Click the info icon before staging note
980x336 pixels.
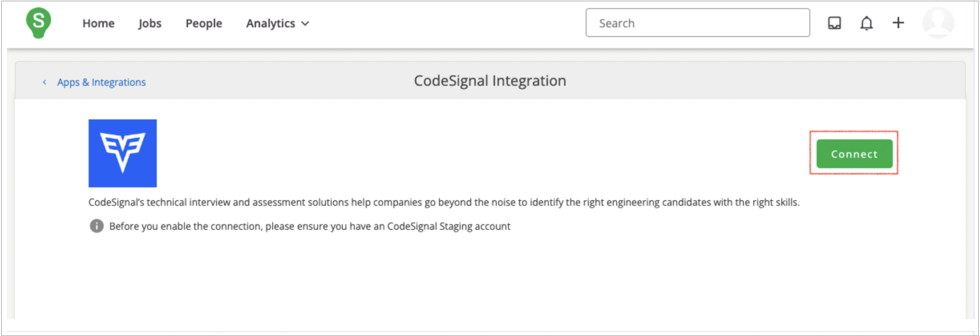[96, 226]
